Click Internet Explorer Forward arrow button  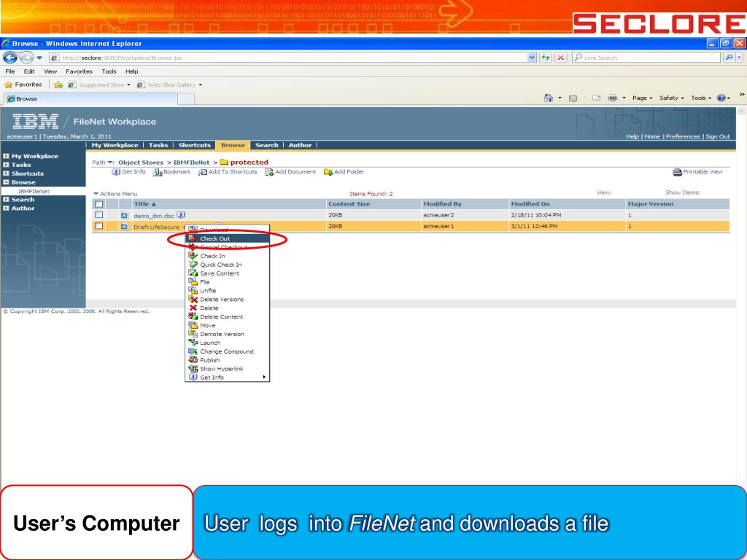(x=26, y=58)
